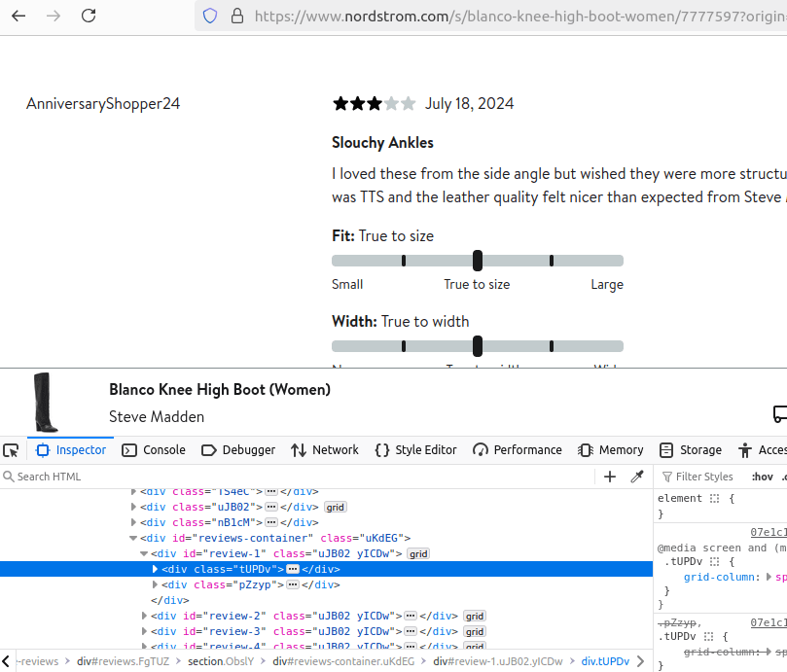Select section.ObslY breadcrumb
787x672 pixels.
point(221,661)
